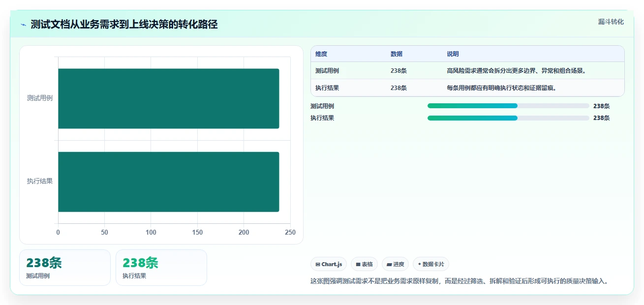Open the 测试用例 238条 data card
The image size is (644, 305).
65,268
